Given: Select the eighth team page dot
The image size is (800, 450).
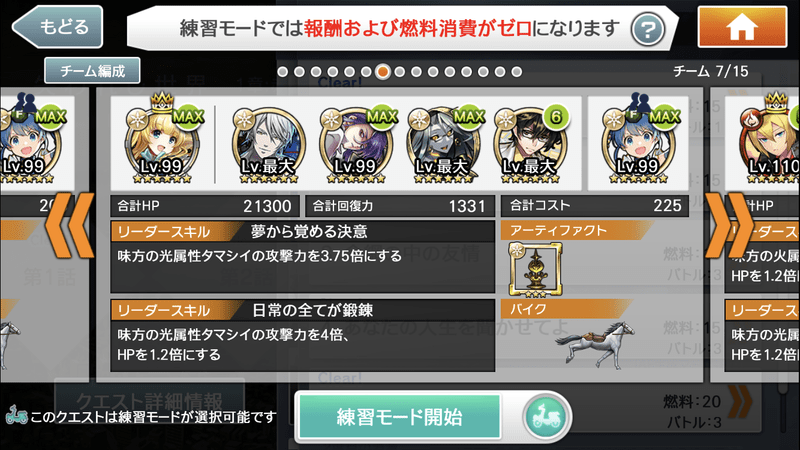Looking at the screenshot, I should click(399, 72).
